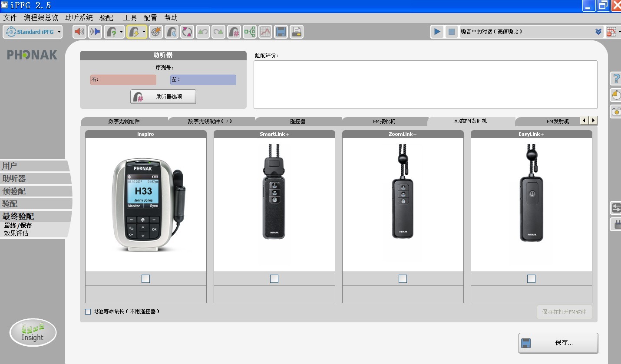Viewport: 621px width, 364px height.
Task: Click the inspiro transmitter image
Action: 149,204
